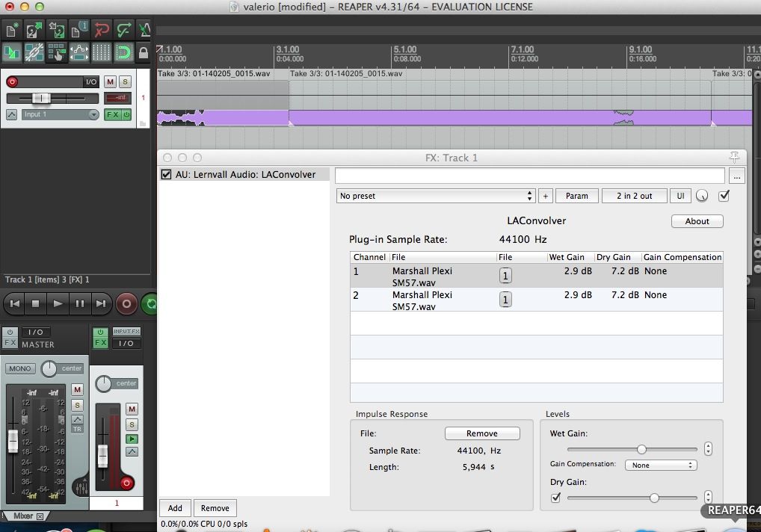
Task: Click the Play transport button
Action: [x=58, y=303]
